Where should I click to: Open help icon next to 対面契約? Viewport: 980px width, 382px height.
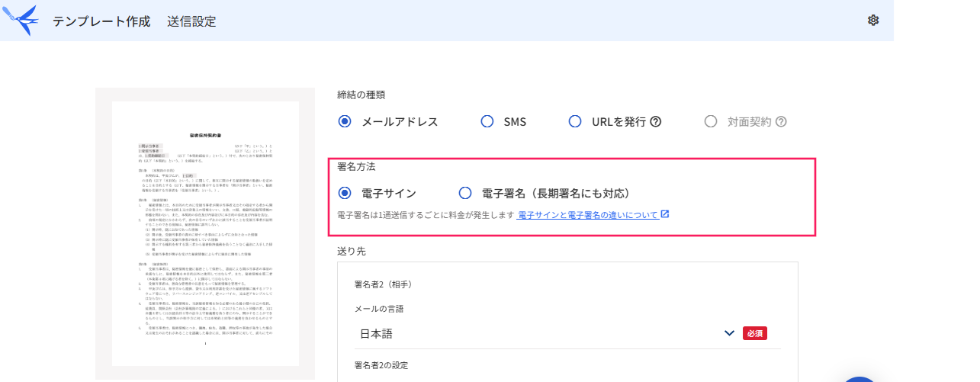[781, 121]
